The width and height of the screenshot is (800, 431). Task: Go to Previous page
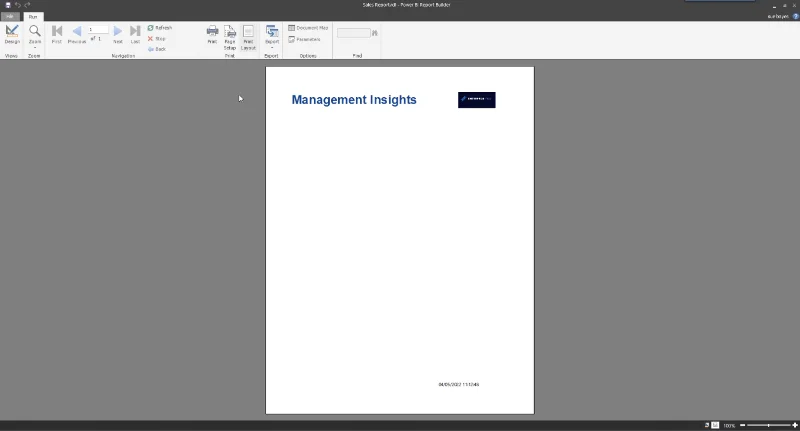click(77, 35)
